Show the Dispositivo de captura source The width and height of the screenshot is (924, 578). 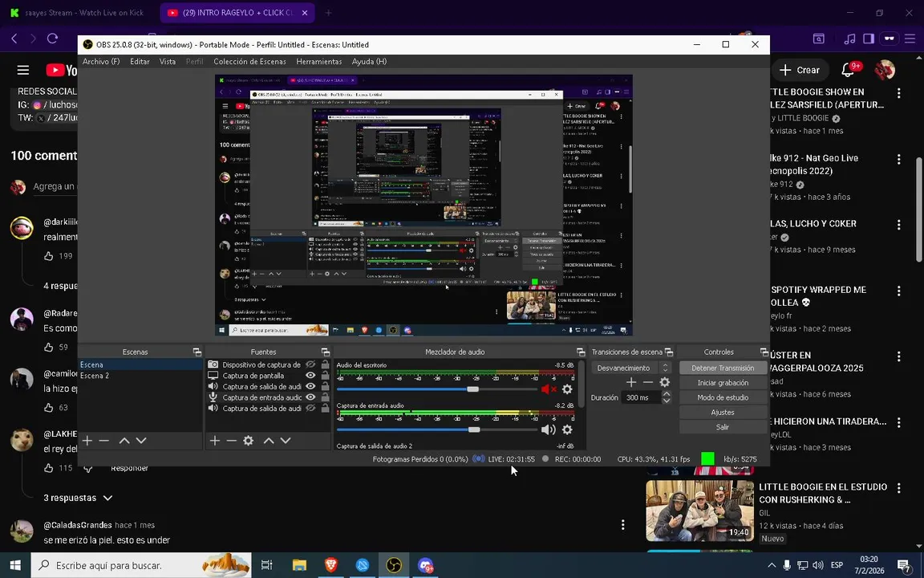point(310,364)
